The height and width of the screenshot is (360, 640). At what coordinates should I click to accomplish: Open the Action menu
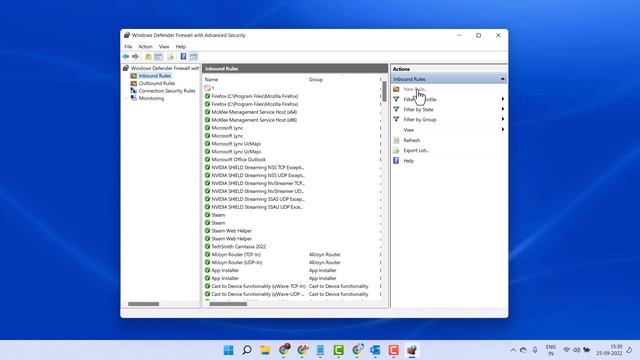[145, 47]
